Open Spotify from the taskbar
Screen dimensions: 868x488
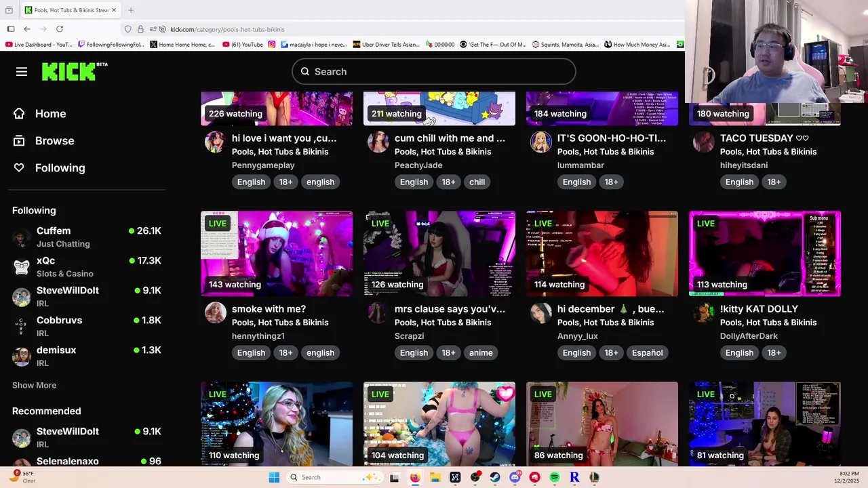click(555, 477)
